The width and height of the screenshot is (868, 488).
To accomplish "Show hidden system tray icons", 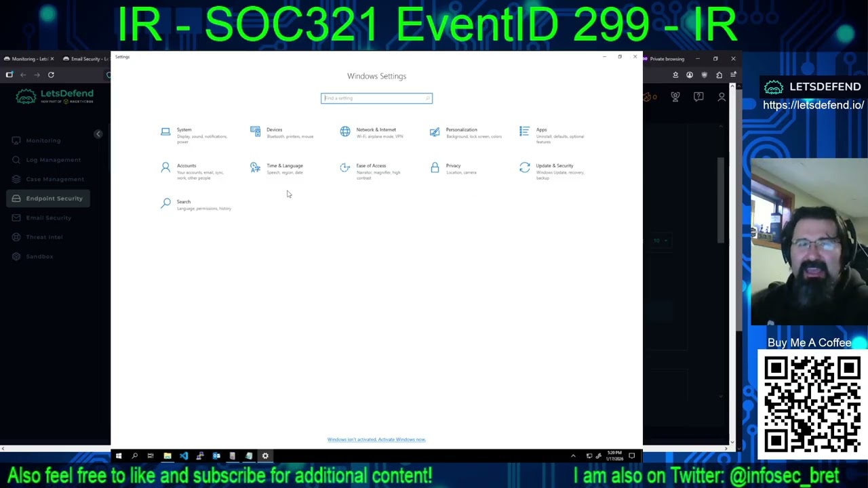I will [x=573, y=456].
